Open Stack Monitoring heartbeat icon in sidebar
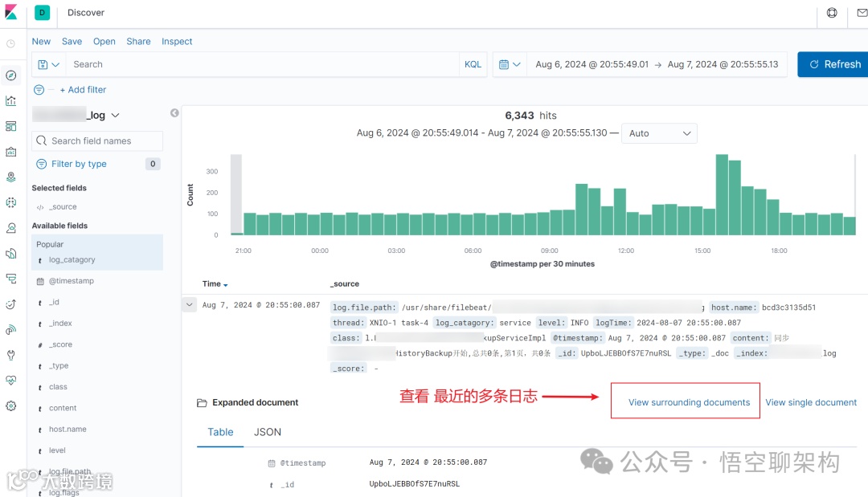Viewport: 868px width, 497px height. (11, 381)
